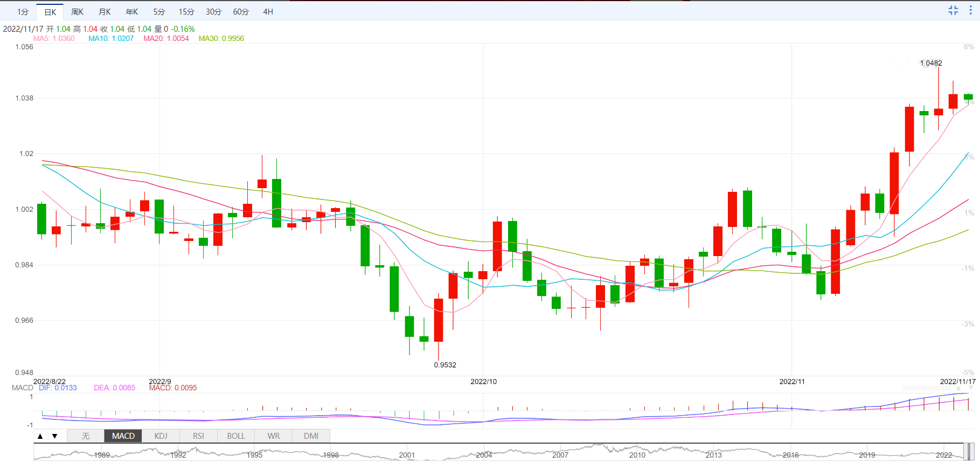The width and height of the screenshot is (980, 476).
Task: Click the gray up triangle under 2022/11/17
Action: pos(958,388)
